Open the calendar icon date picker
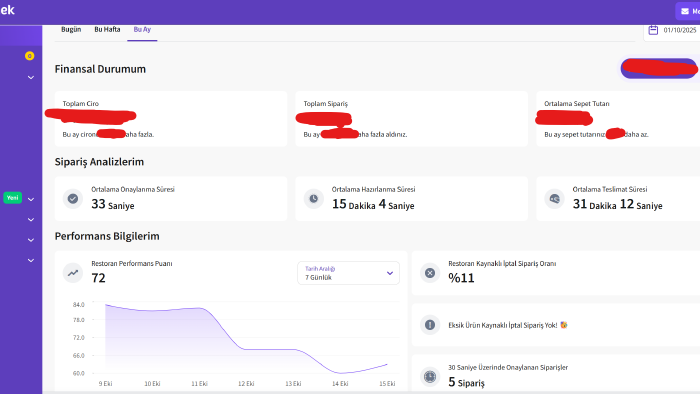 (x=653, y=30)
